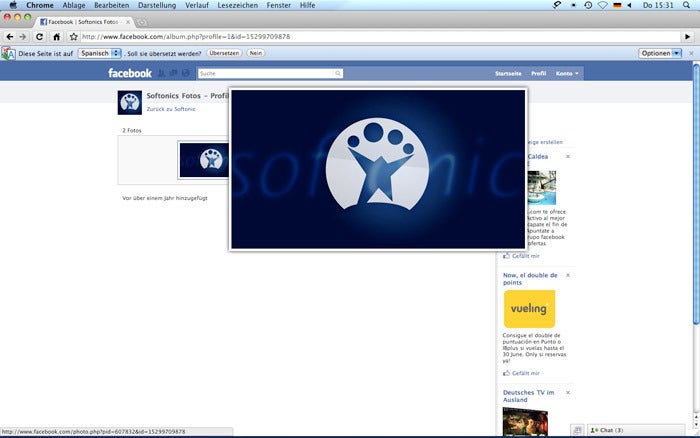Dismiss the Caldea ad with its x
This screenshot has height=438, width=700.
[x=568, y=157]
